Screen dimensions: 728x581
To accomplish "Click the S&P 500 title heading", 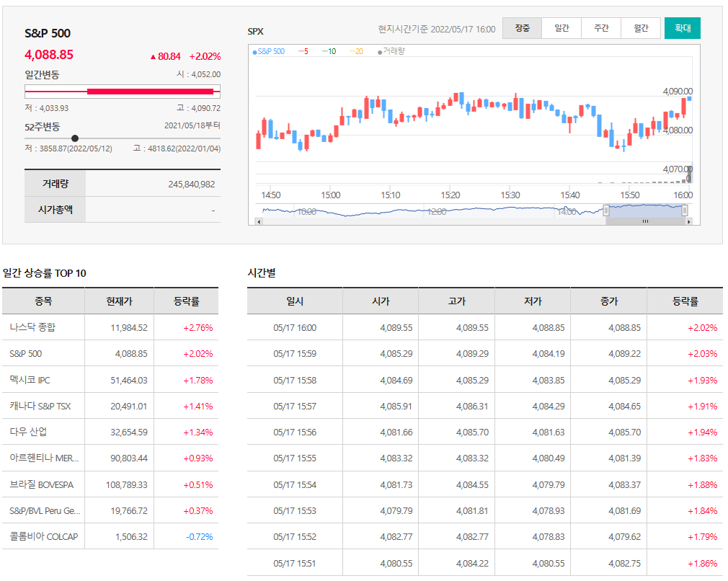I will click(x=48, y=33).
